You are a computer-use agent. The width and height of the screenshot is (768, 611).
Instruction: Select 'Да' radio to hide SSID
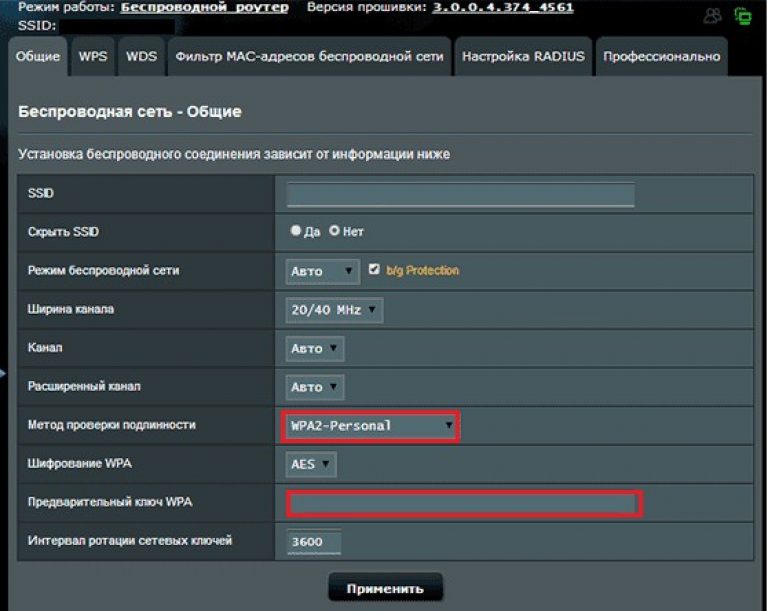tap(296, 231)
